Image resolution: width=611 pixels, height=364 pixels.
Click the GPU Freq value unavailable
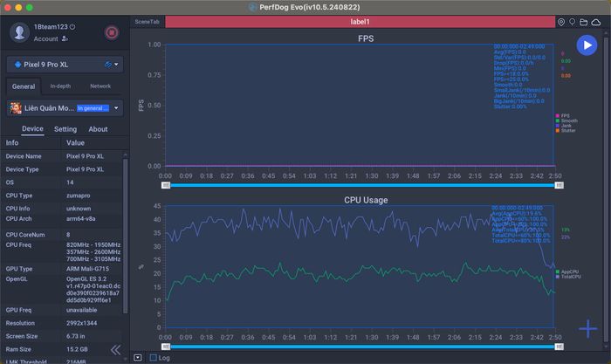click(x=81, y=310)
